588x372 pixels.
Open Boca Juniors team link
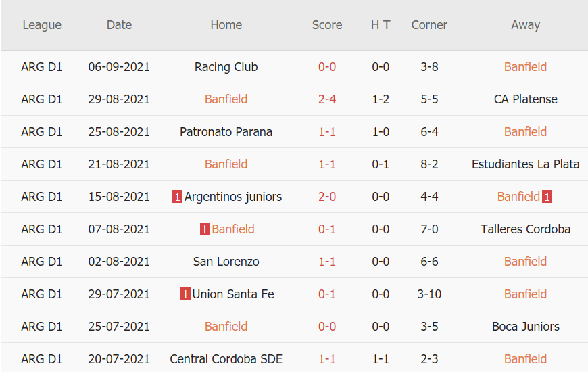(x=525, y=327)
